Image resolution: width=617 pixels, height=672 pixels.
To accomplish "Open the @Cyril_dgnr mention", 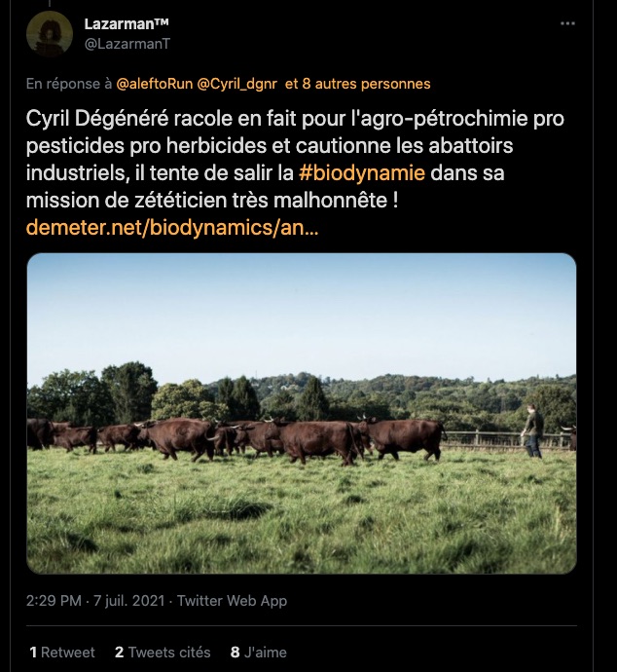I will 238,84.
